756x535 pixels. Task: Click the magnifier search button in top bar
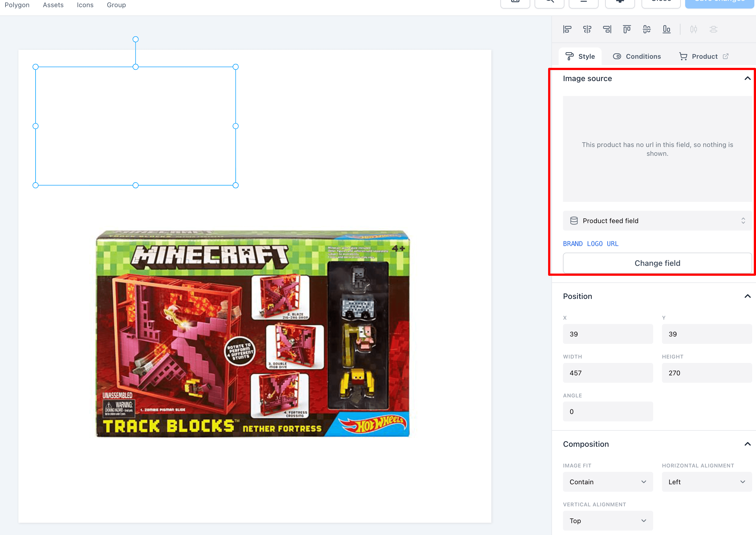[x=549, y=3]
